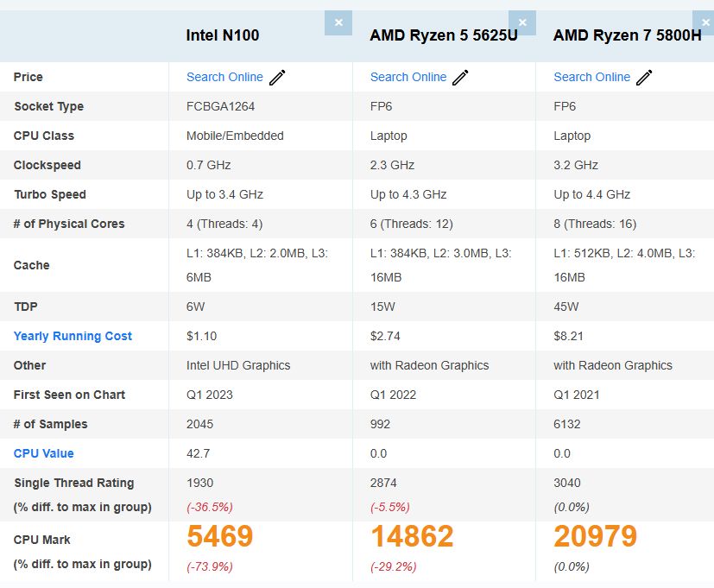Close the AMD Ryzen 7 5800H column

[704, 22]
